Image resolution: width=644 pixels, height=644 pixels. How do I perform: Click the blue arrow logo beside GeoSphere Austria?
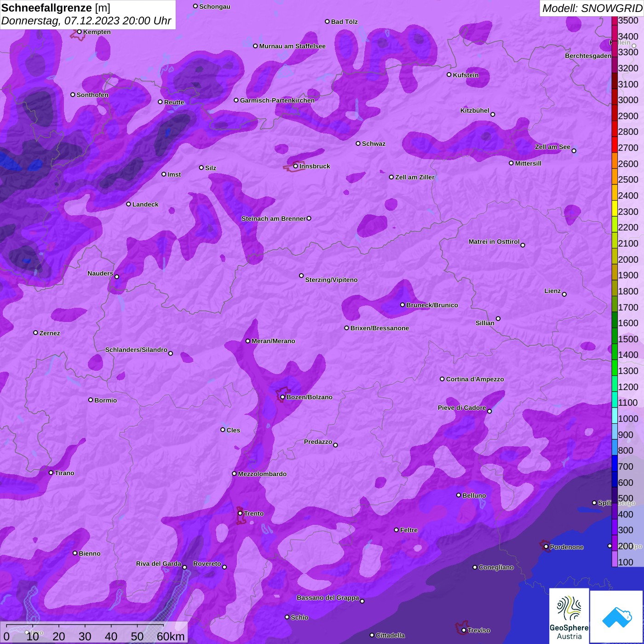click(x=617, y=616)
